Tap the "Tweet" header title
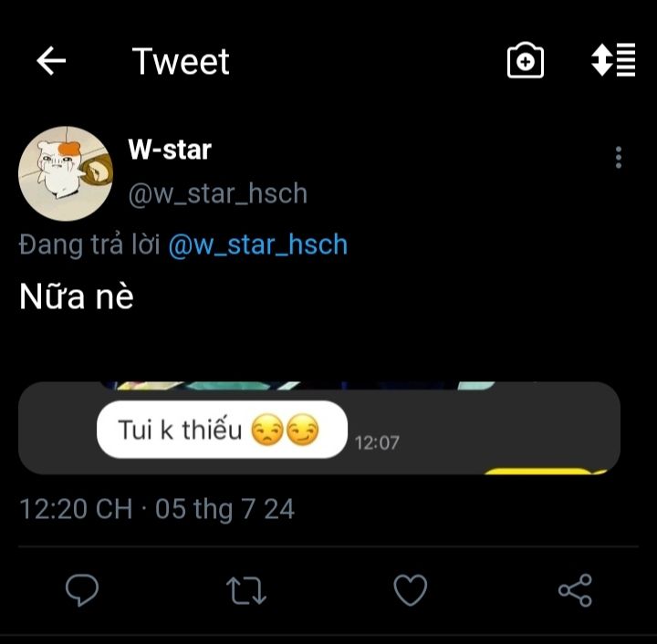The width and height of the screenshot is (657, 644). pos(181,61)
